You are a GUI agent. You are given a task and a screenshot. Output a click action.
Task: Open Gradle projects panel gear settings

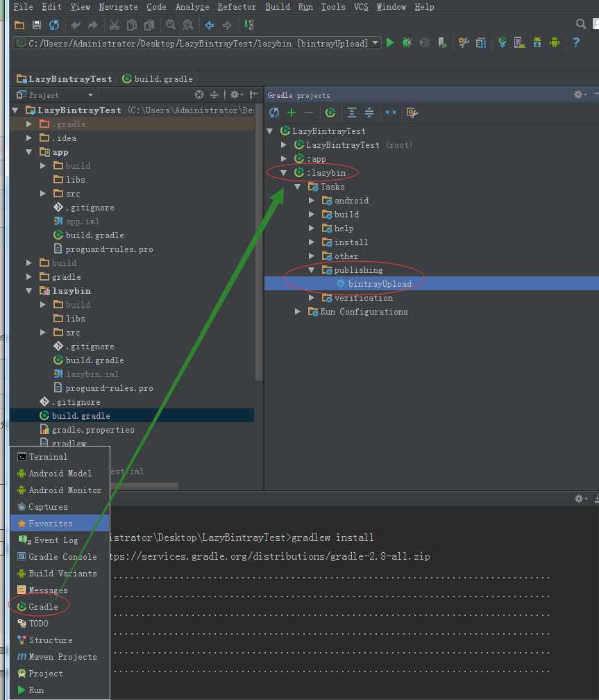(579, 94)
